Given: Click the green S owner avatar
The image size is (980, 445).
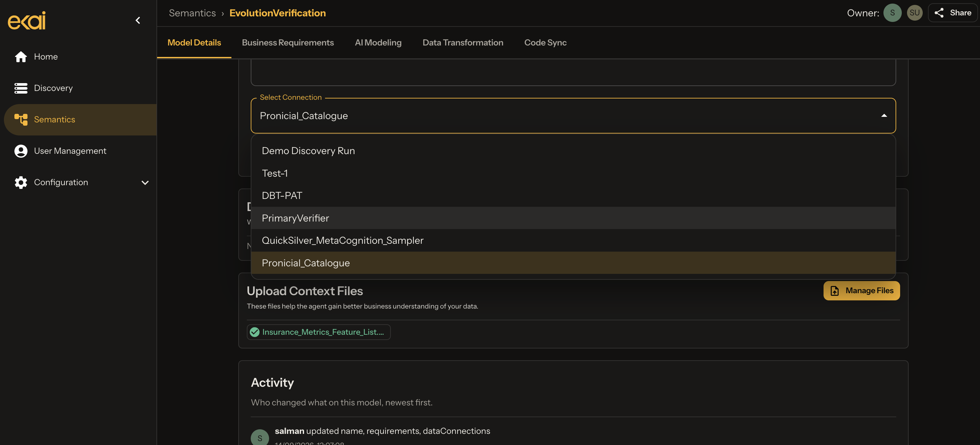Looking at the screenshot, I should tap(892, 13).
